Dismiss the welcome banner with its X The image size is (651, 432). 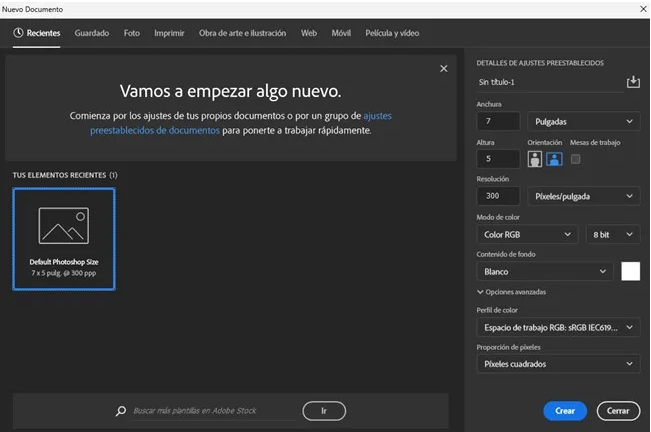pos(444,68)
